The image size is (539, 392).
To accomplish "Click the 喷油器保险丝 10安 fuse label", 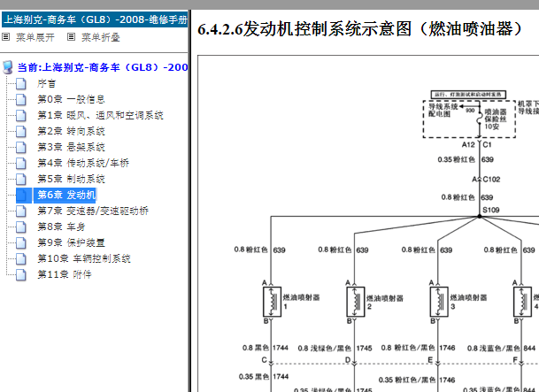I will (496, 119).
